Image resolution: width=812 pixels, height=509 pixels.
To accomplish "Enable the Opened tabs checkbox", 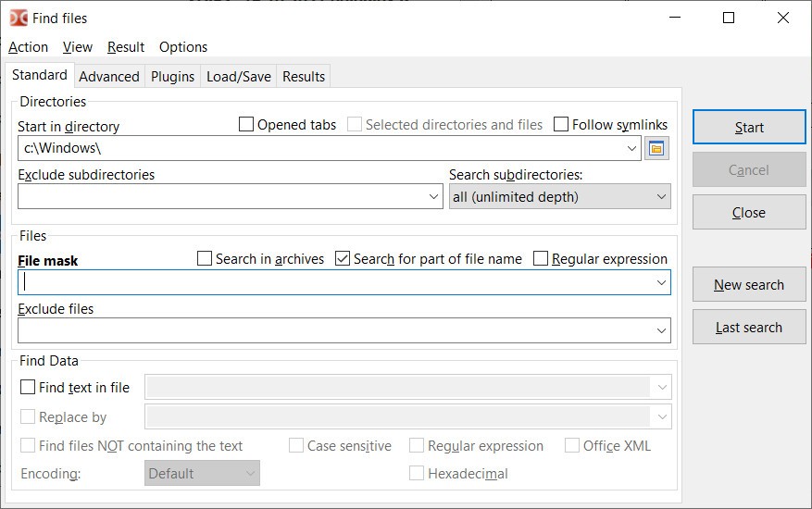I will (246, 124).
